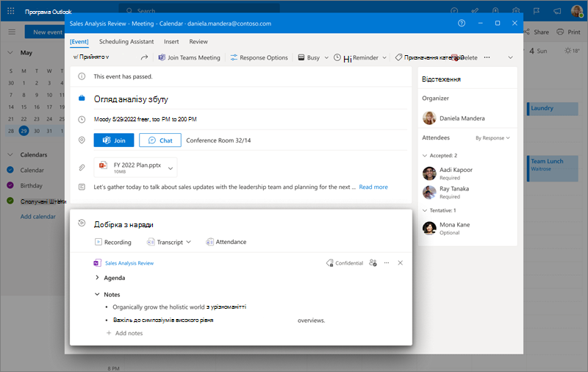Open the Attendance report
Screen dimensions: 588x372
(x=226, y=242)
